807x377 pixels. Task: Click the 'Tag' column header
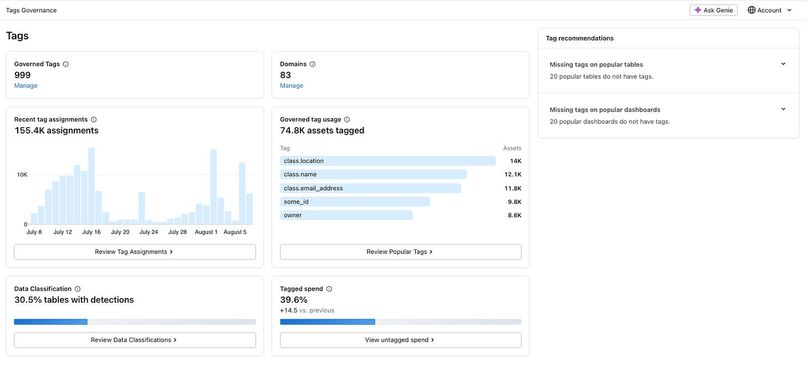285,148
